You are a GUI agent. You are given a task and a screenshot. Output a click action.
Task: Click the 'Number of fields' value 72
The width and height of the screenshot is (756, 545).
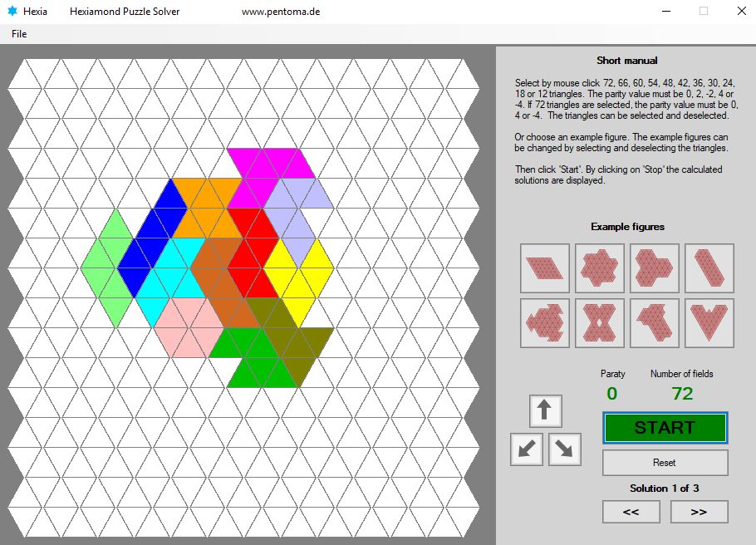coord(682,394)
